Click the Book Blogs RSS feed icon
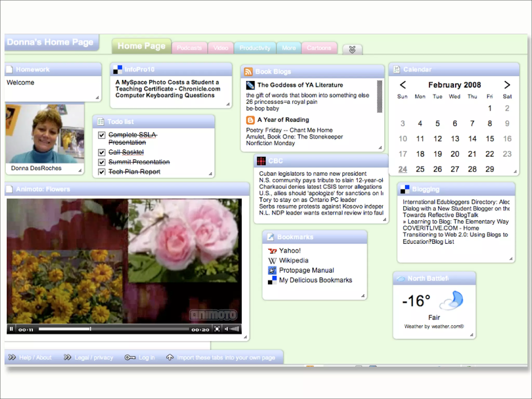 [248, 71]
